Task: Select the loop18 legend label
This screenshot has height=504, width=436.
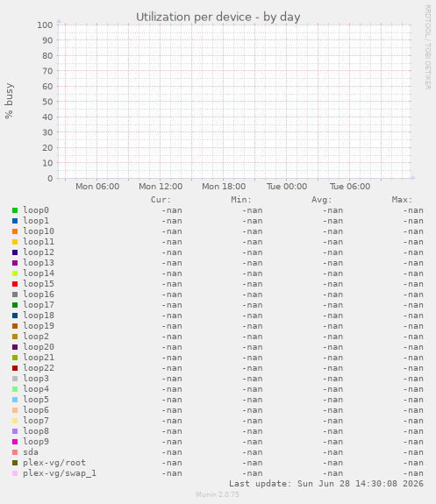Action: (x=39, y=316)
